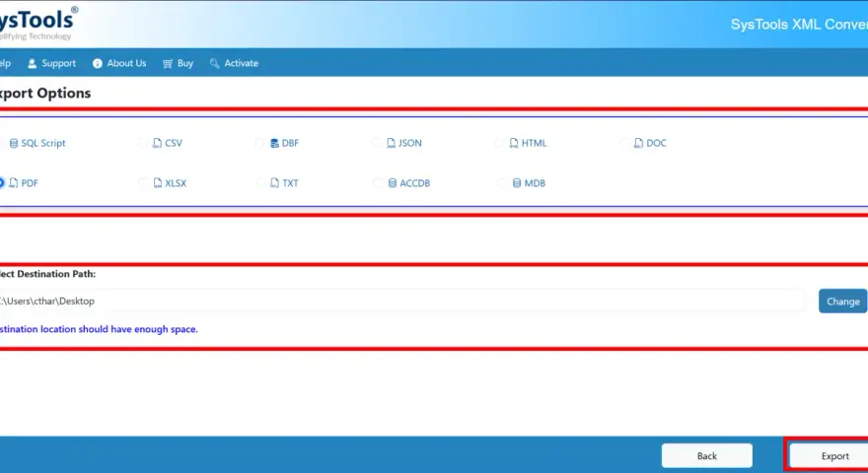Click the destination path input field
The image size is (868, 473).
tap(401, 301)
